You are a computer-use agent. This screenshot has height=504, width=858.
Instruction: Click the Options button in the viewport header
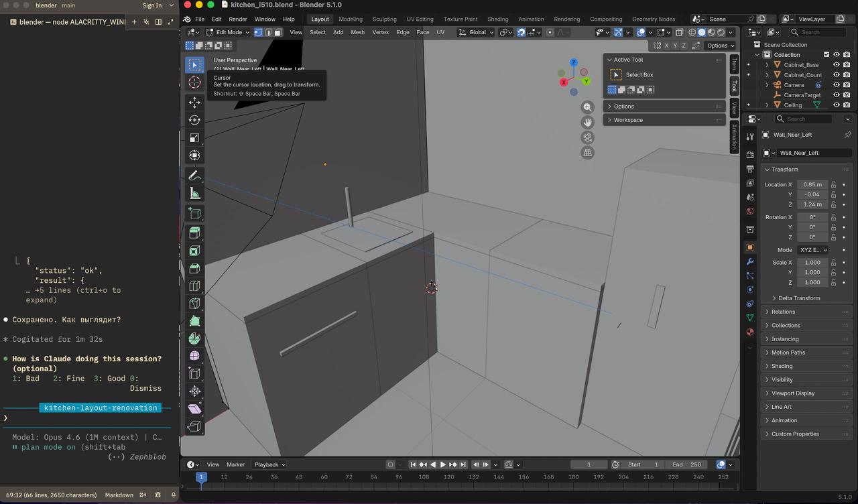point(720,46)
